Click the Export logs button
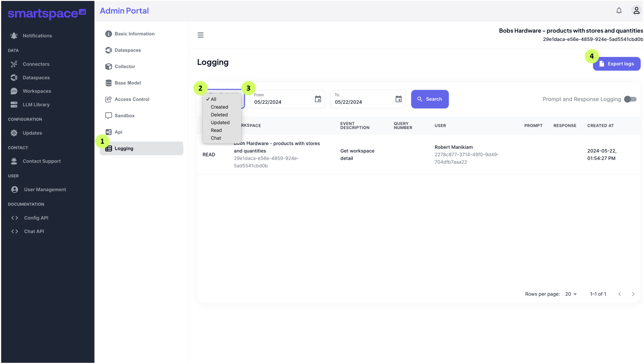 point(616,64)
